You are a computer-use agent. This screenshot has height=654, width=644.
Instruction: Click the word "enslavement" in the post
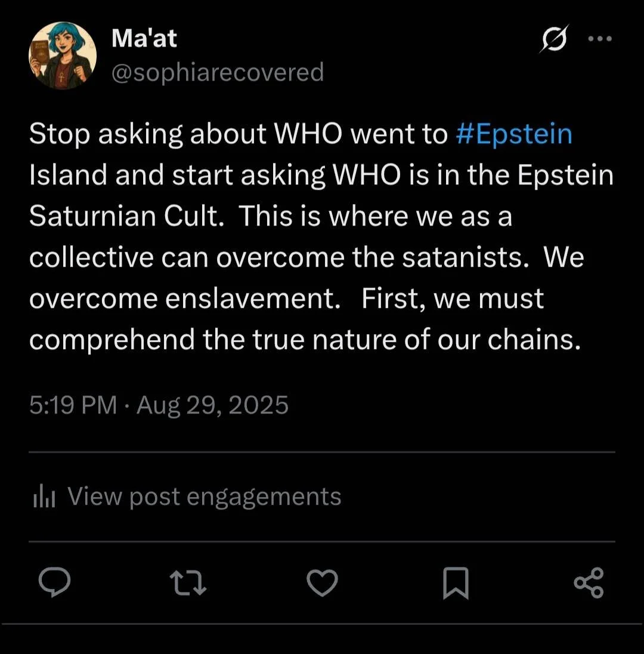(x=251, y=298)
